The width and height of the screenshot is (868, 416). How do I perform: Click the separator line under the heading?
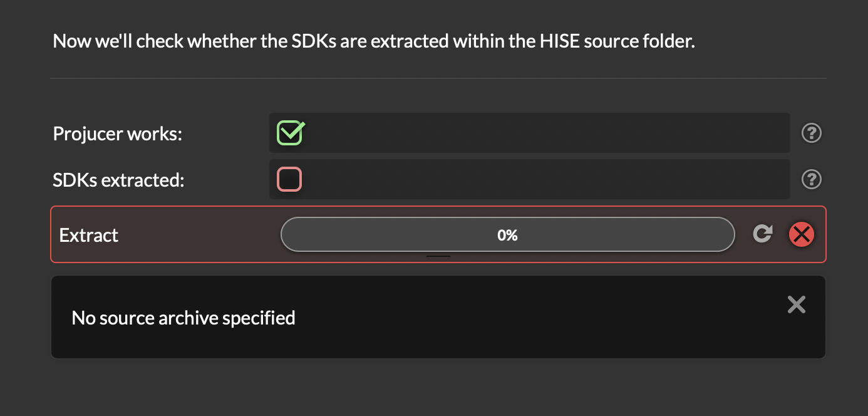[438, 78]
